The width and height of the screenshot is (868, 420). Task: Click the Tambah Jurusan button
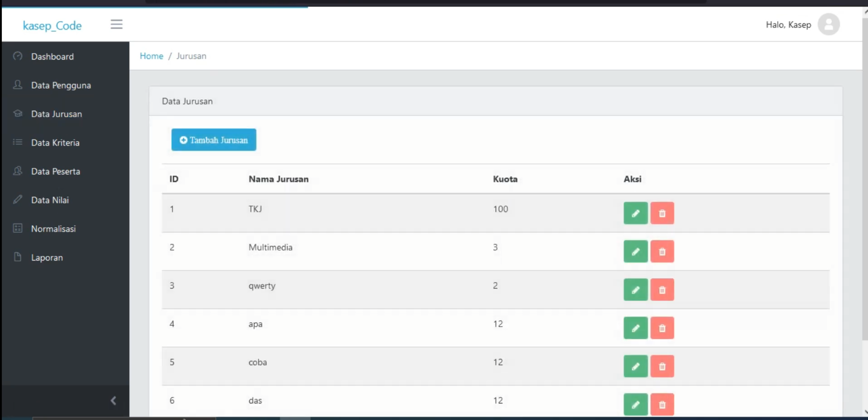pos(214,140)
